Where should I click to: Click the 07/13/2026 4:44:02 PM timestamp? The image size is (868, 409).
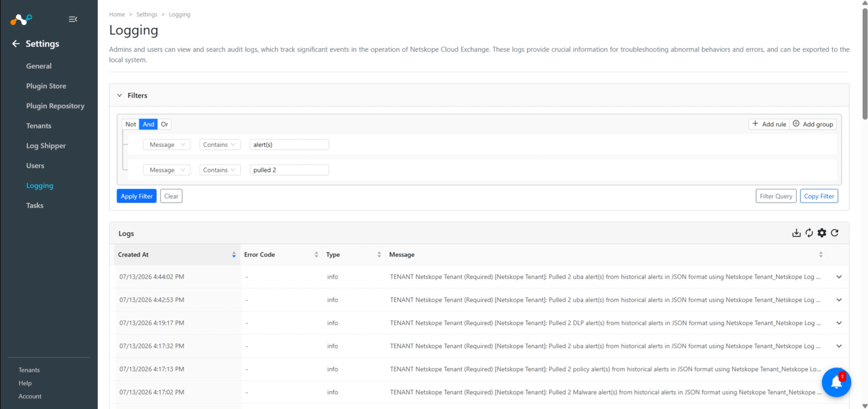pos(152,277)
